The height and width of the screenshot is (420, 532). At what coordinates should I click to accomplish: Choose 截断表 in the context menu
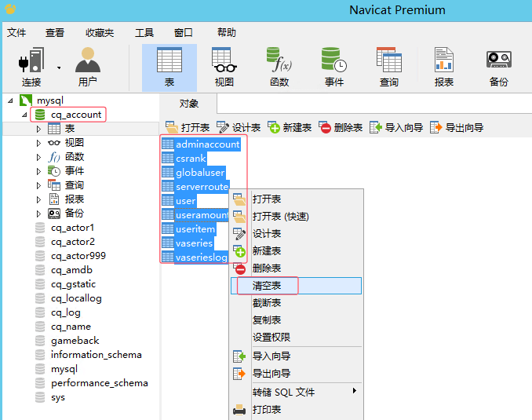click(296, 303)
